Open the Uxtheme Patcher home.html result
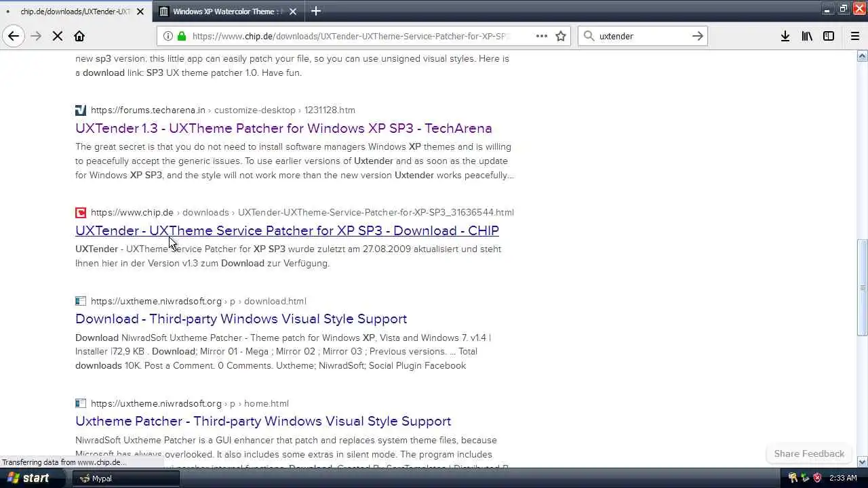The image size is (868, 488). coord(263,421)
